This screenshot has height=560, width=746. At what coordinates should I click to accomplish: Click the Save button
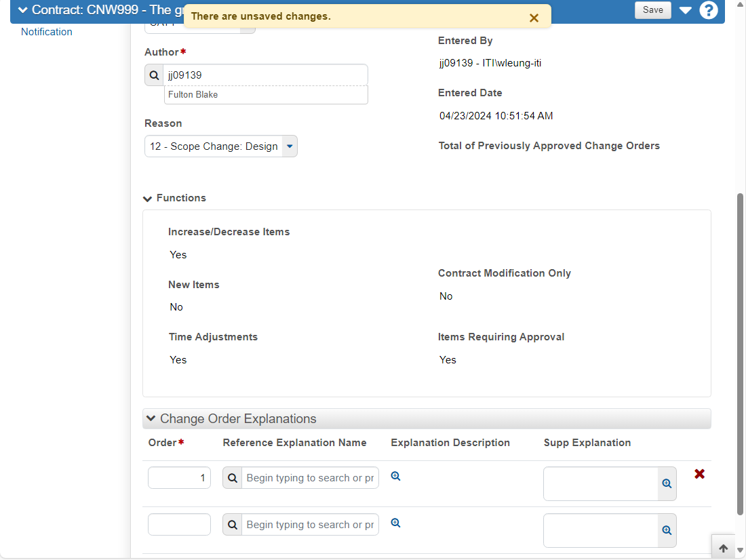[x=652, y=10]
